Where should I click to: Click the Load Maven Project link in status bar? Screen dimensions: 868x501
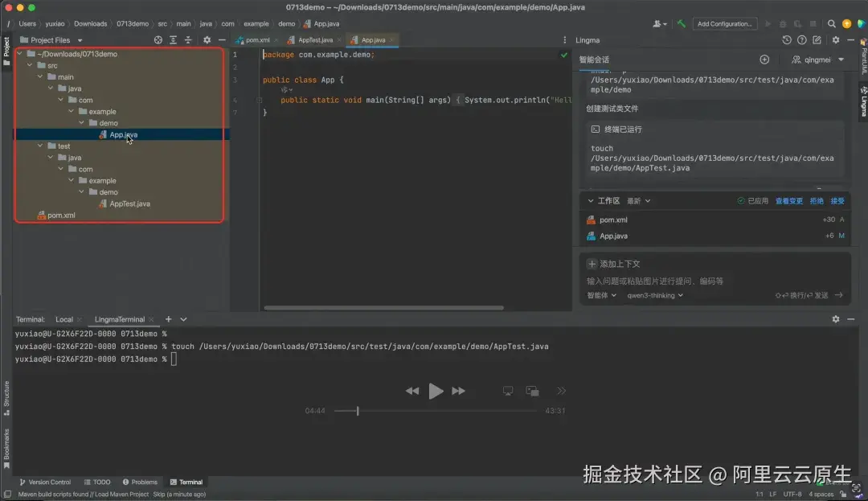[x=122, y=495]
